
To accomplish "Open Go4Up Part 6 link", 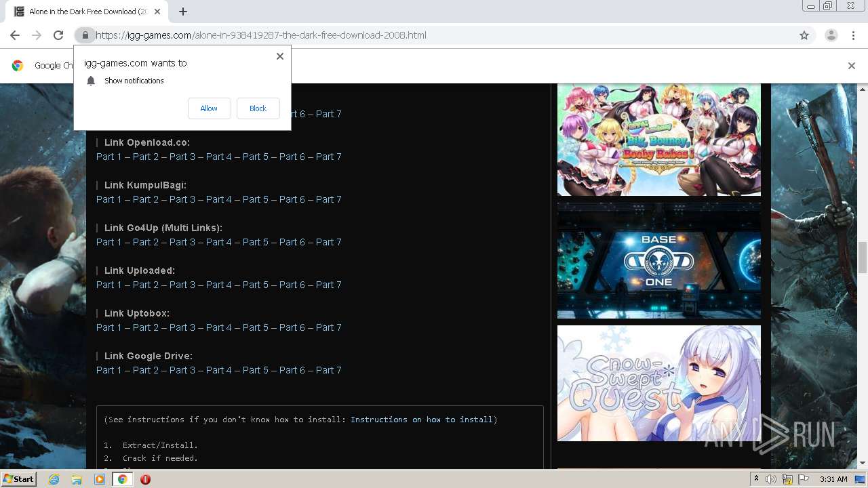I will click(292, 242).
